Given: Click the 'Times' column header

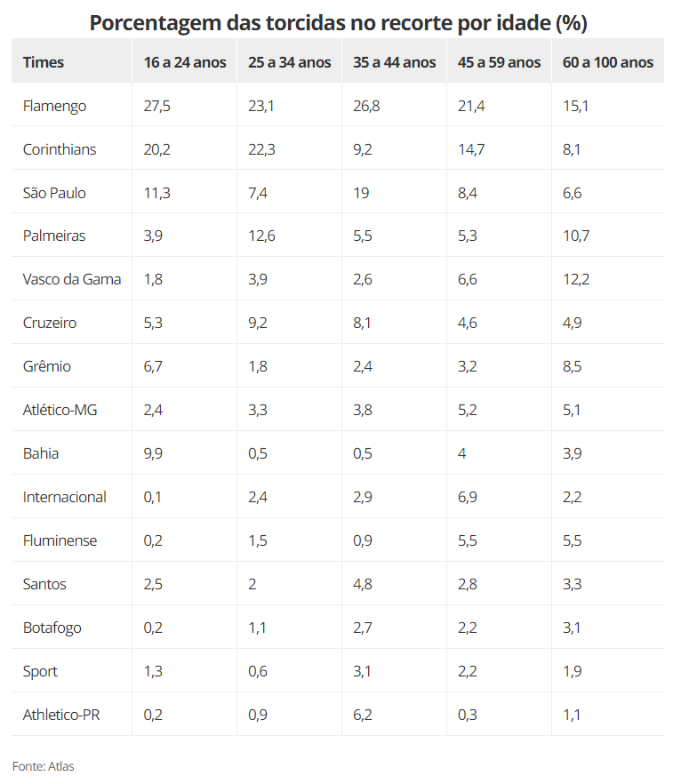Looking at the screenshot, I should [44, 62].
